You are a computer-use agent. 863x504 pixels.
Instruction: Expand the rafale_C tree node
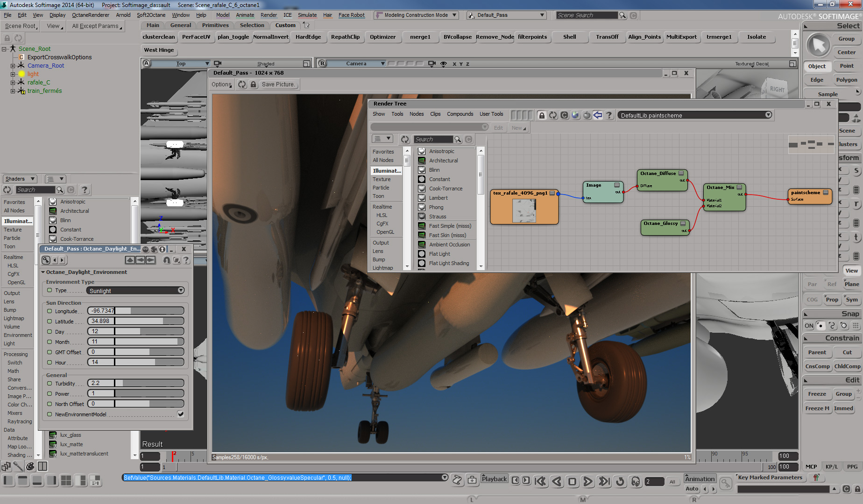(x=13, y=83)
